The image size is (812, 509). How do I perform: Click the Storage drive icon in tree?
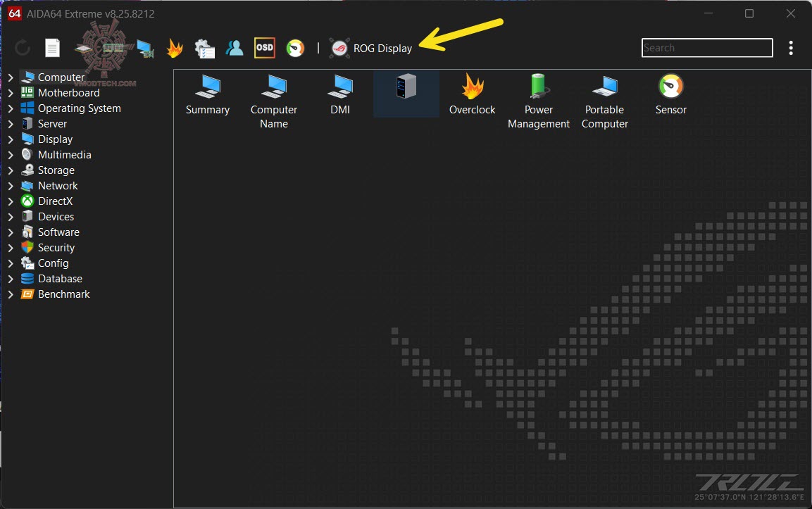27,170
